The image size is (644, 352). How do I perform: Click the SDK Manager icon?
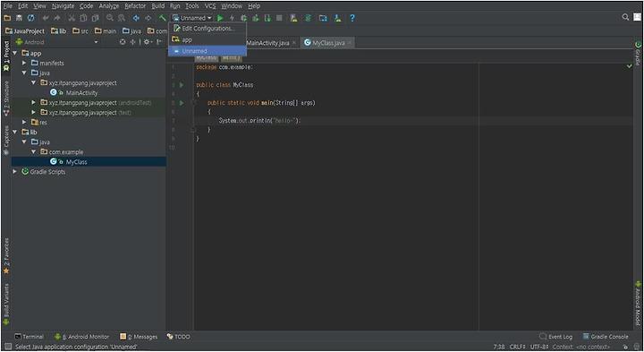click(337, 18)
